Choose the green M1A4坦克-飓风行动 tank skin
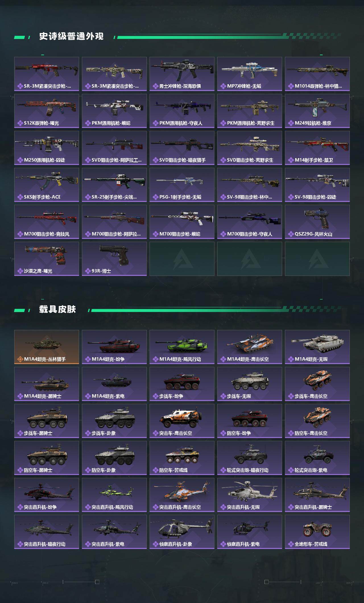Image resolution: width=364 pixels, height=603 pixels. click(x=182, y=347)
